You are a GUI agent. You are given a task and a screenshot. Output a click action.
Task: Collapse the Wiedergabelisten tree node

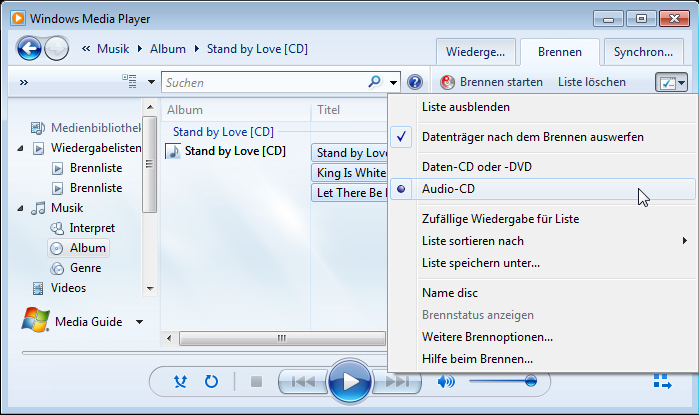[x=21, y=148]
